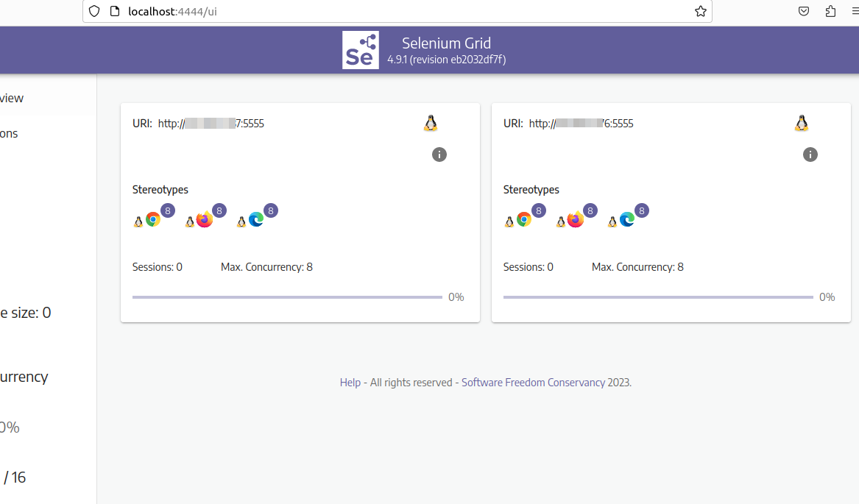Click the Selenium Grid title text
859x504 pixels.
(447, 43)
